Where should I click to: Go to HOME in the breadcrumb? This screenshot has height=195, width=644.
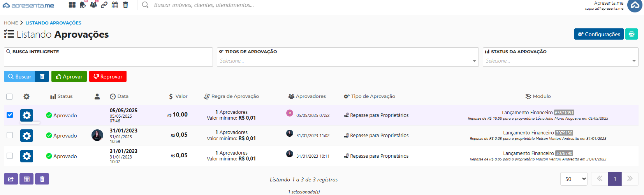click(11, 23)
